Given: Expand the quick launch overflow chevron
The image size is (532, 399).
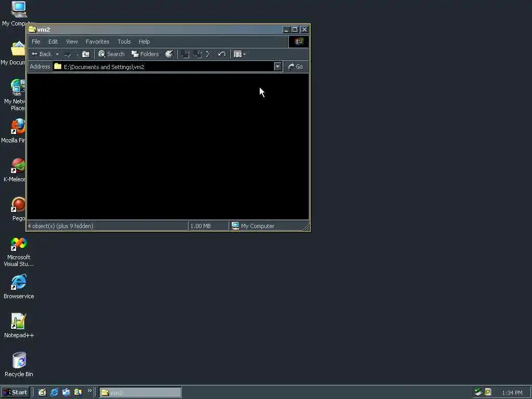Looking at the screenshot, I should click(x=89, y=391).
